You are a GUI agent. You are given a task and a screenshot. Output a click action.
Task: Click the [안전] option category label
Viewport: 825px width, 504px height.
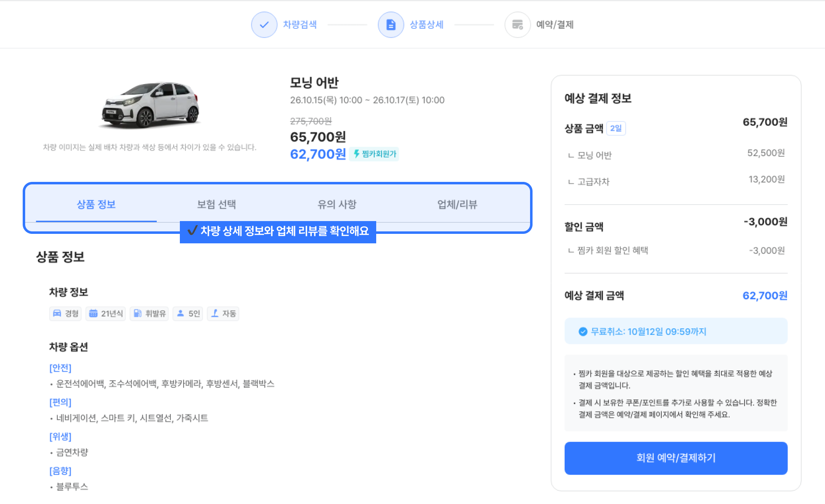60,368
